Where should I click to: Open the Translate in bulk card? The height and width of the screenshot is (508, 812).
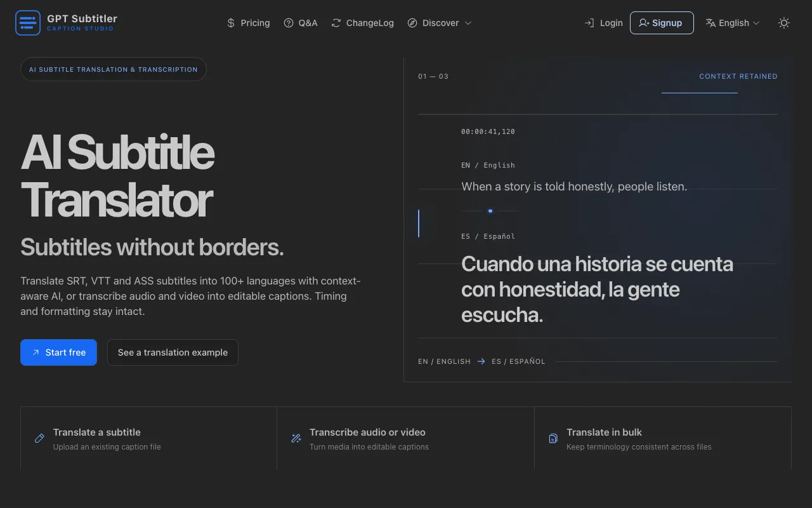coord(663,438)
